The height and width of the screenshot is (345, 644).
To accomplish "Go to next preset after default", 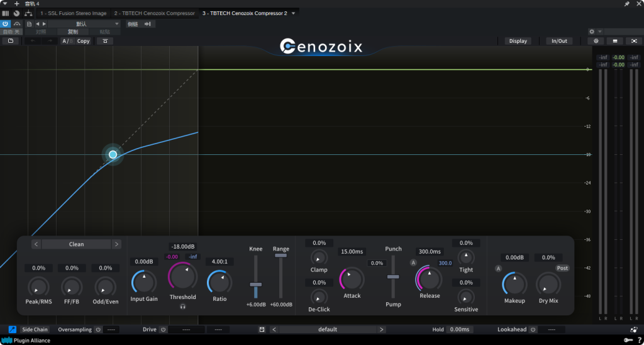I will [382, 329].
